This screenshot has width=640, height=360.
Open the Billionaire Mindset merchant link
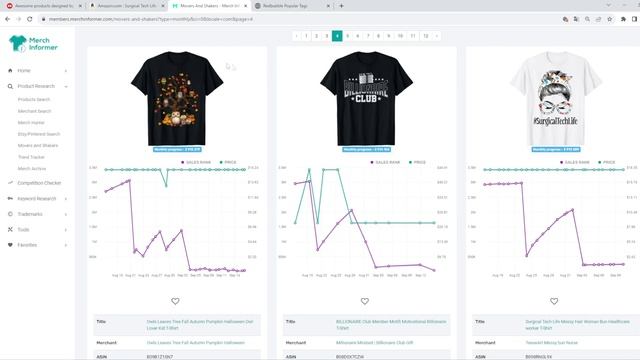pos(374,343)
